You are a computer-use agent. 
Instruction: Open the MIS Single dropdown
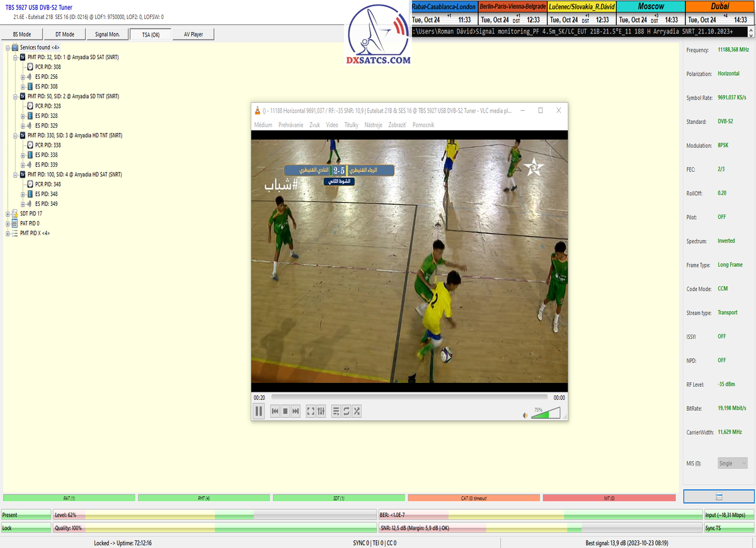click(x=733, y=464)
